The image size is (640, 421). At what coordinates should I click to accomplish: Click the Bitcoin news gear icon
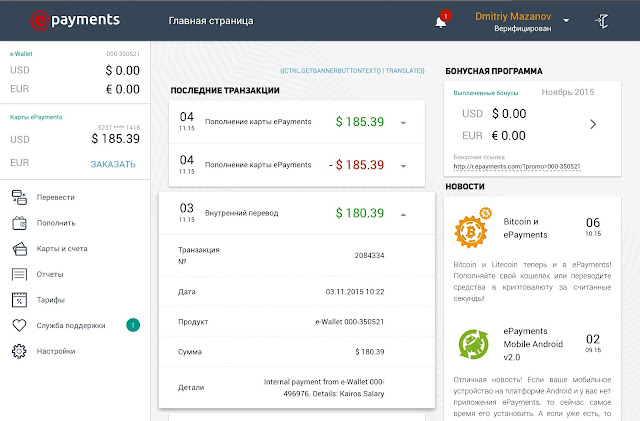473,228
